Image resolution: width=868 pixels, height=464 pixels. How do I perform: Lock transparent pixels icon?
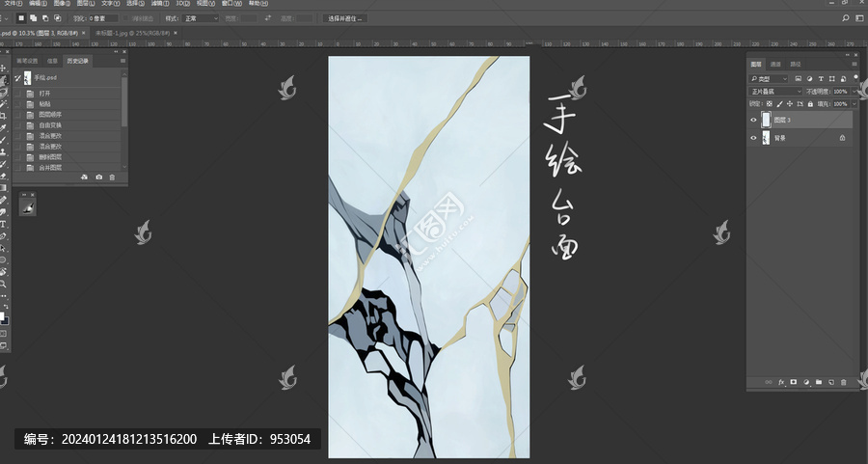pyautogui.click(x=770, y=103)
